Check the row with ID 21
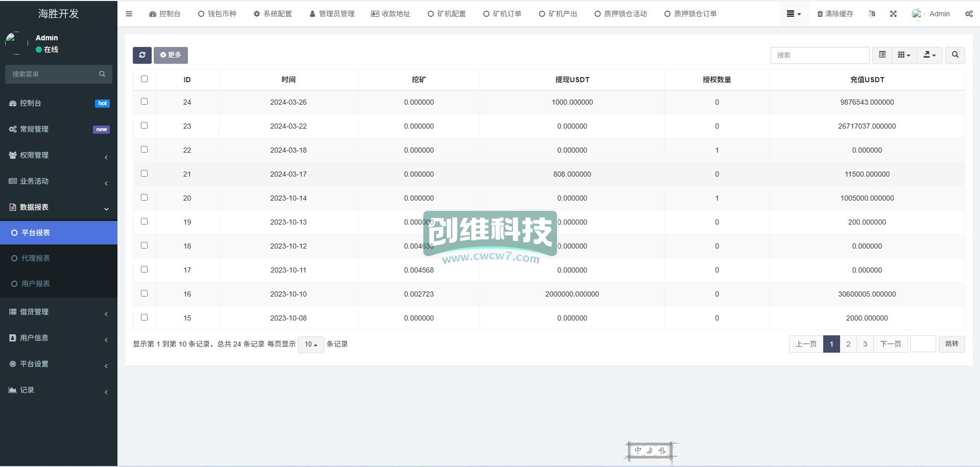This screenshot has height=467, width=980. click(144, 174)
